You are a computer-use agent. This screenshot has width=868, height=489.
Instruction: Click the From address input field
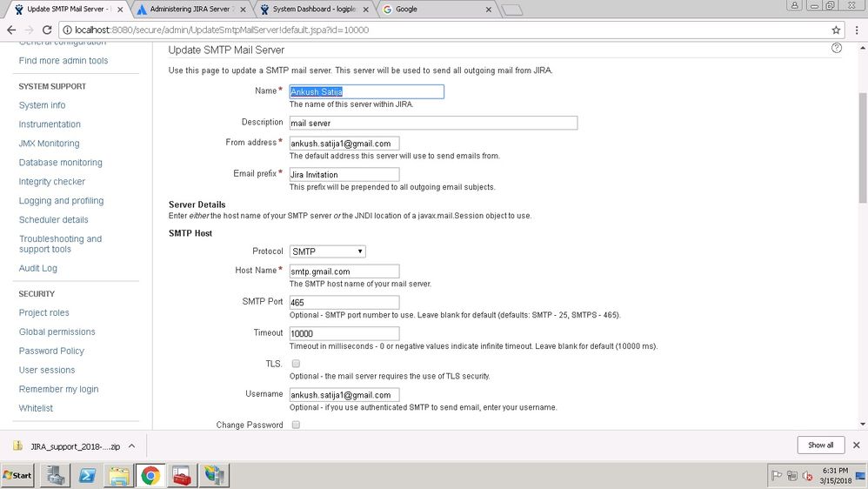(x=344, y=144)
